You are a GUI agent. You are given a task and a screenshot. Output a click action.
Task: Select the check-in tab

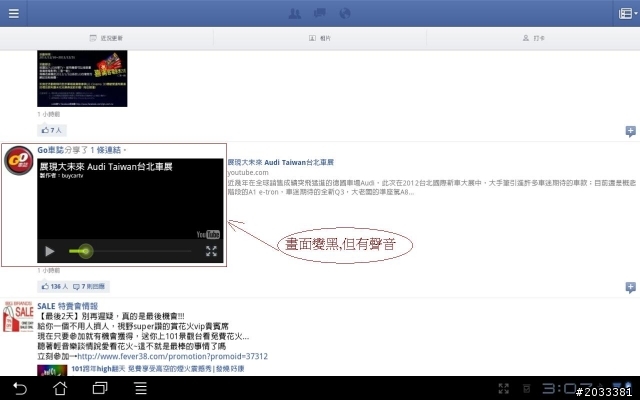533,38
